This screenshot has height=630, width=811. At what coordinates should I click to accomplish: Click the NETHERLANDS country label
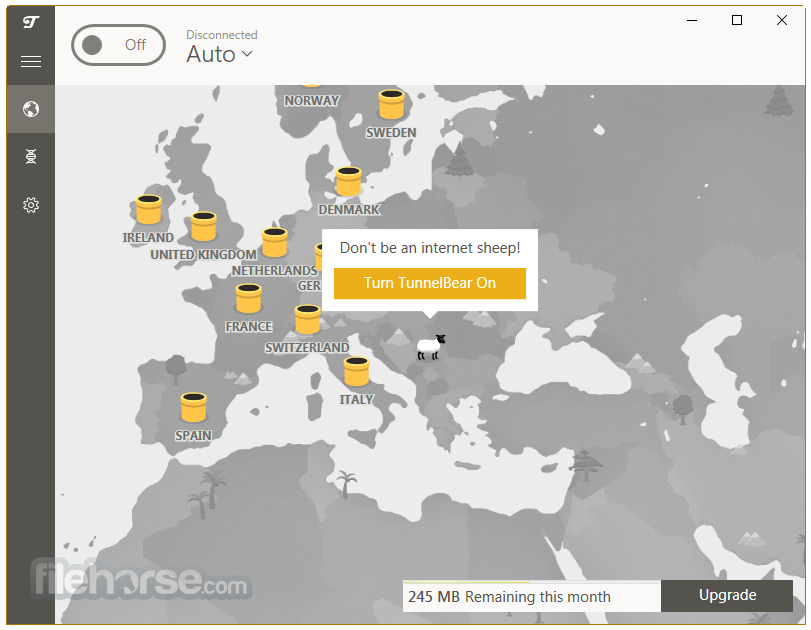point(275,271)
